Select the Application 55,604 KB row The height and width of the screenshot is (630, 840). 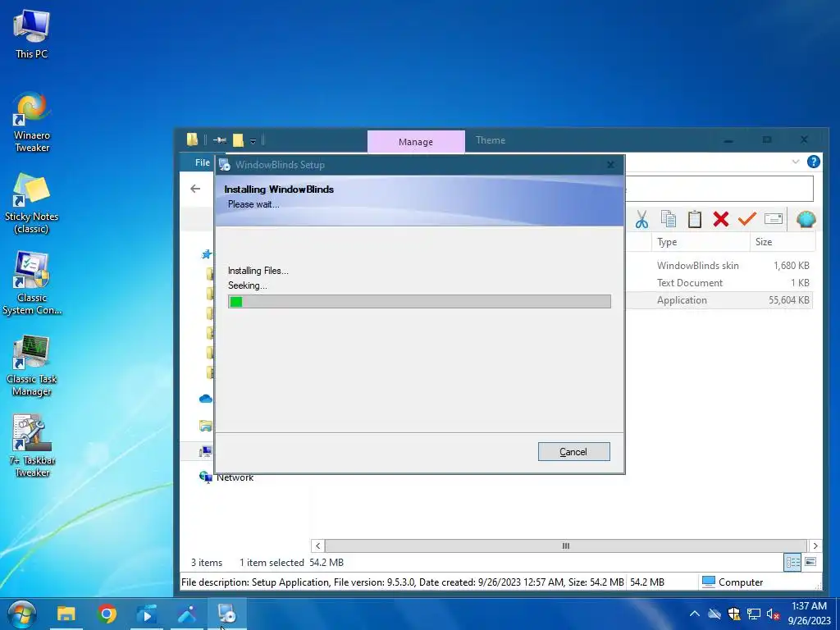point(720,300)
